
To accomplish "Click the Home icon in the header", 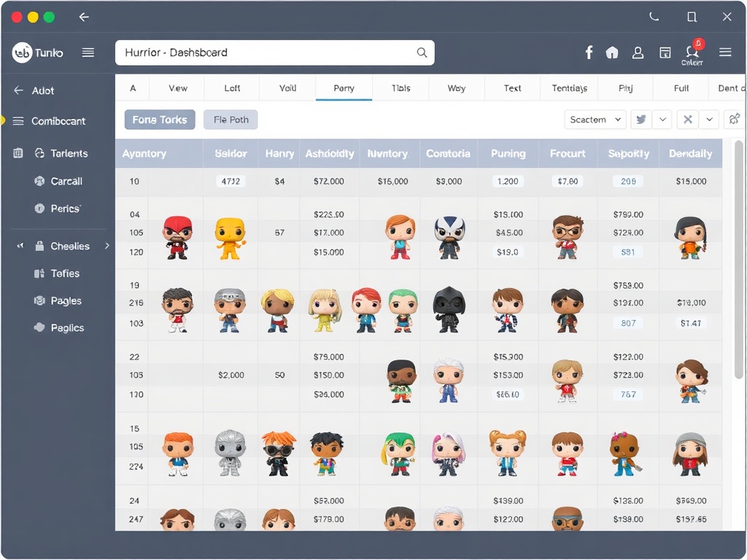I will [613, 52].
